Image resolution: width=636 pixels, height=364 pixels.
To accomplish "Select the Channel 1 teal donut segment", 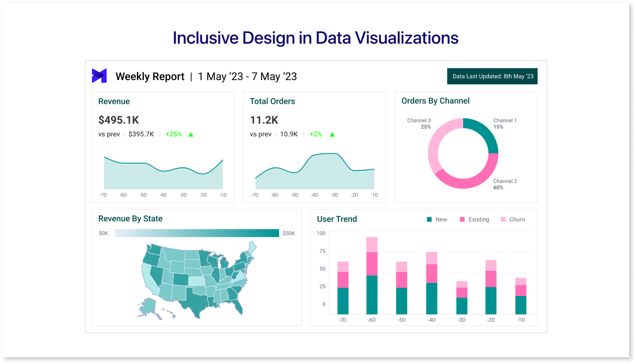I will 485,133.
